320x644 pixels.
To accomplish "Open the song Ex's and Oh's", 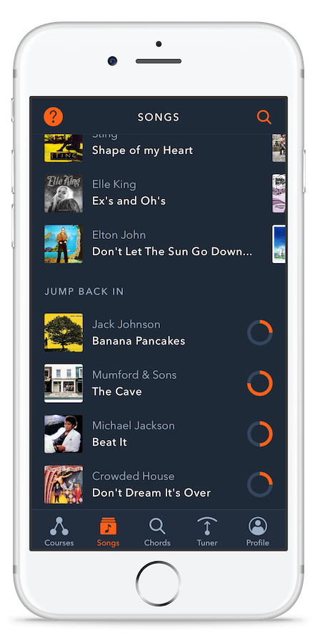I will click(x=129, y=201).
